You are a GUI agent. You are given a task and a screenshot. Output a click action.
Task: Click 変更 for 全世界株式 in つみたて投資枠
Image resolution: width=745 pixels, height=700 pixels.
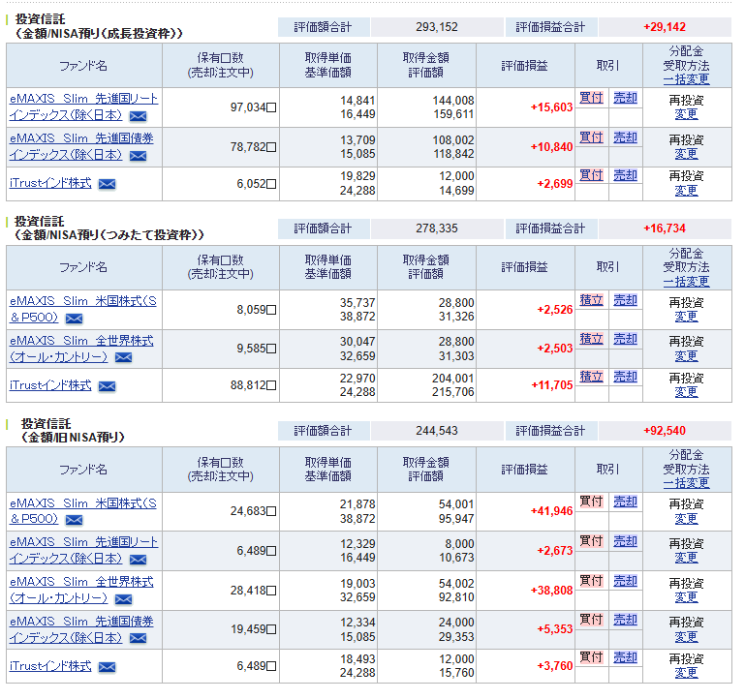coord(686,355)
